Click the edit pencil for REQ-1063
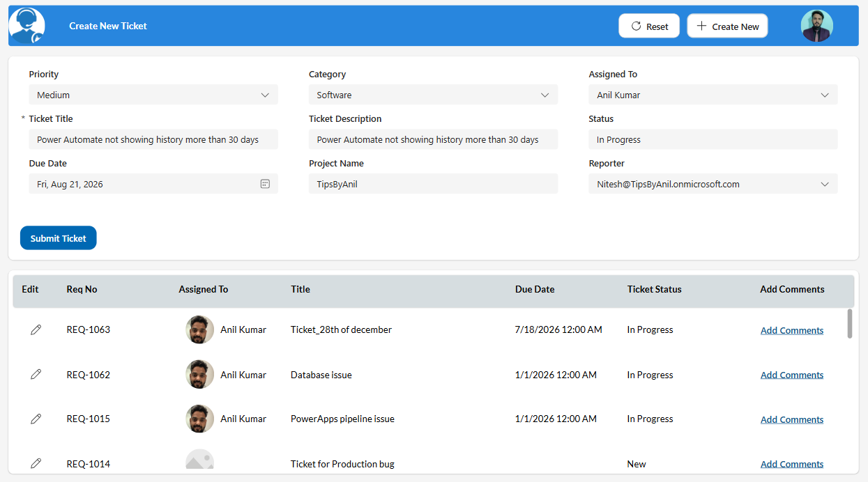 coord(36,329)
